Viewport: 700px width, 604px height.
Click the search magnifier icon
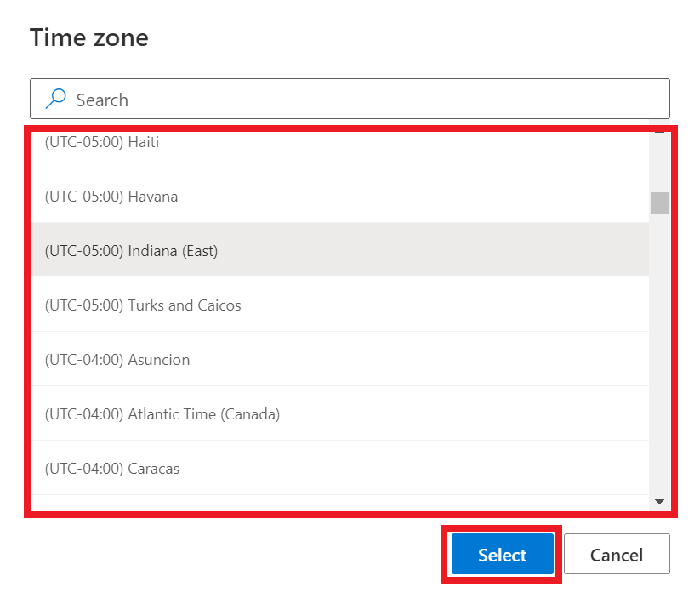(55, 99)
